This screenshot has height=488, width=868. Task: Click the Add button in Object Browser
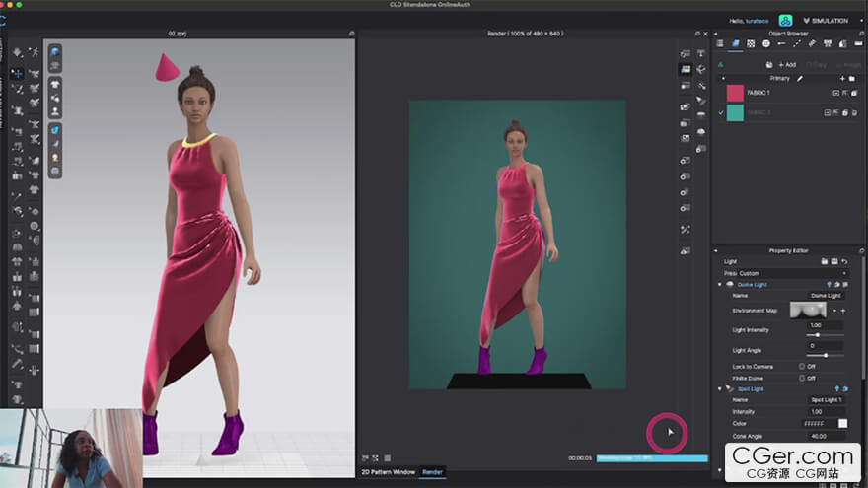point(786,64)
